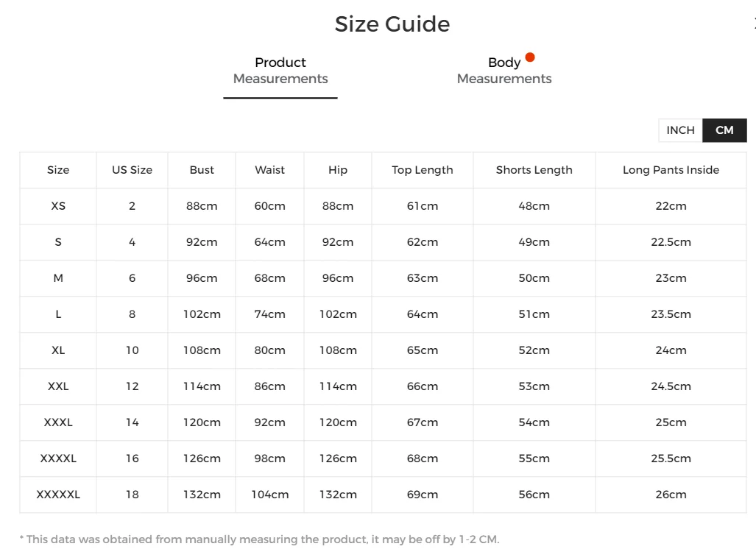Click the red dot beside Body

tap(530, 57)
